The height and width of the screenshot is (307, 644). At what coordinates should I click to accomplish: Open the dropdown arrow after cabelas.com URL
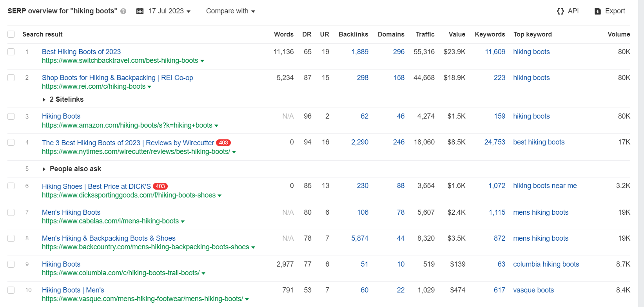[183, 221]
